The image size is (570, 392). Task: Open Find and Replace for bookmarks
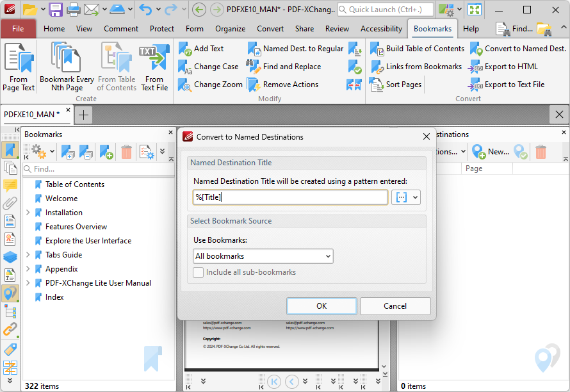(x=284, y=67)
